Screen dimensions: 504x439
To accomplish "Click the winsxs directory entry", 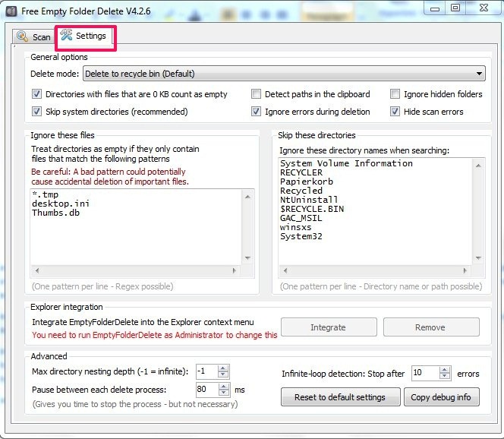I will (x=296, y=227).
